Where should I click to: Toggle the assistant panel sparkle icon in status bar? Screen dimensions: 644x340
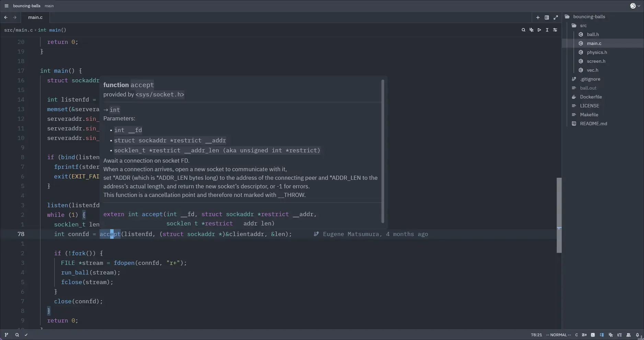tap(611, 335)
